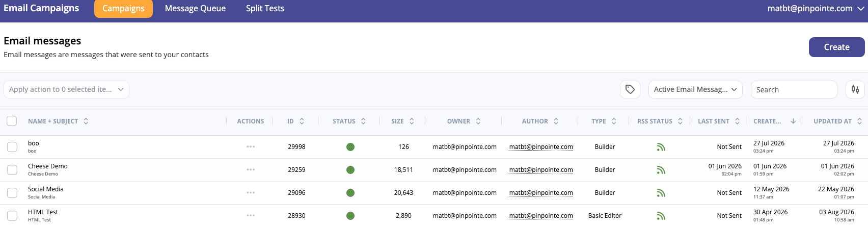This screenshot has width=868, height=226.
Task: Sort by Owner column arrows
Action: [478, 121]
